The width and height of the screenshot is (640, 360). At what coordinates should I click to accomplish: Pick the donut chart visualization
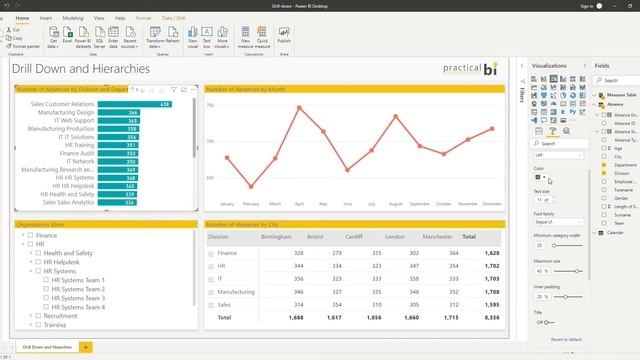[573, 96]
